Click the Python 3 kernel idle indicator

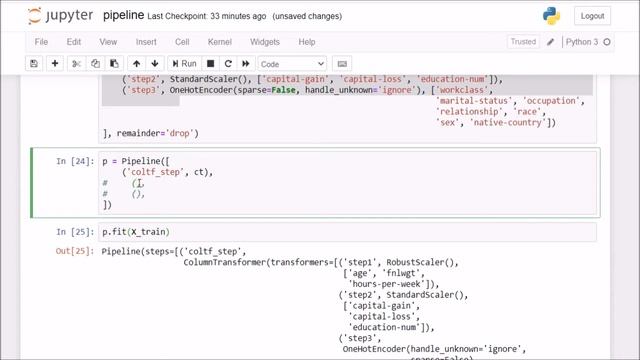pyautogui.click(x=607, y=42)
